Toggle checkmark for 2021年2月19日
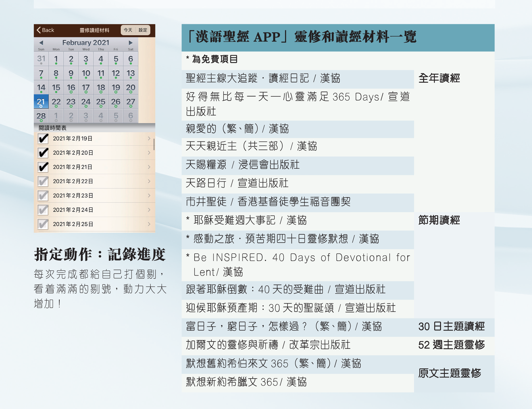Viewport: 532px width, 409px height. (x=43, y=138)
